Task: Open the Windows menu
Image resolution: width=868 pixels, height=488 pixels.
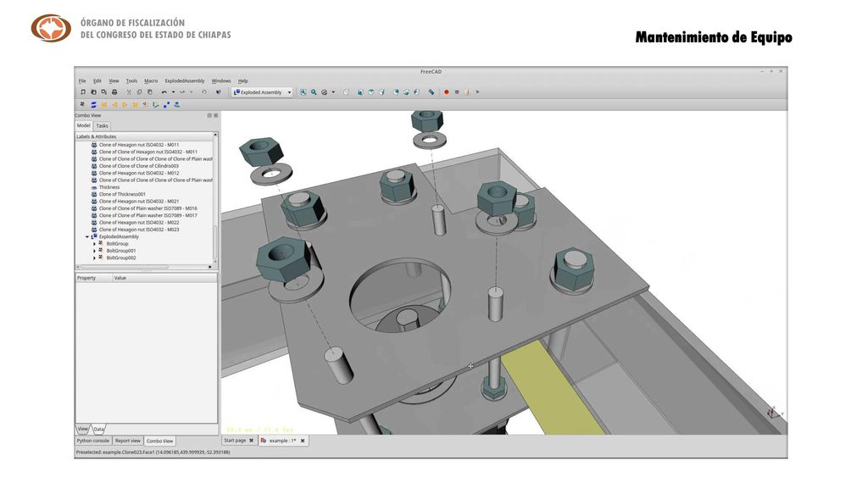Action: coord(221,80)
